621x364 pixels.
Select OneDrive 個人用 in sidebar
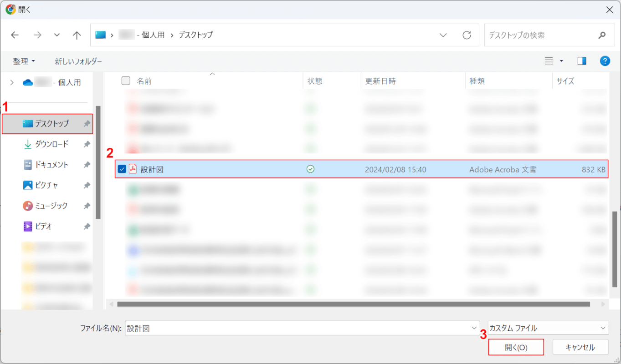tap(52, 82)
